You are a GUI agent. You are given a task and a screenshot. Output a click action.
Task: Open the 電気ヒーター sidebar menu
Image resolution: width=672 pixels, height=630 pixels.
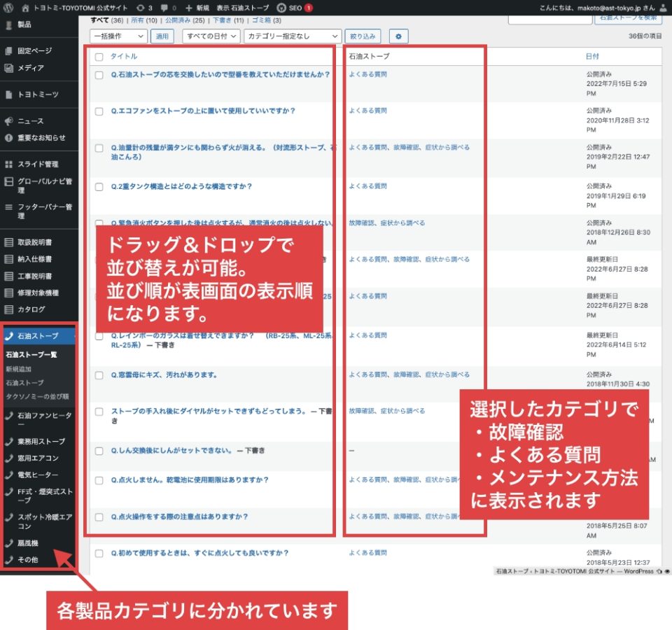(38, 475)
